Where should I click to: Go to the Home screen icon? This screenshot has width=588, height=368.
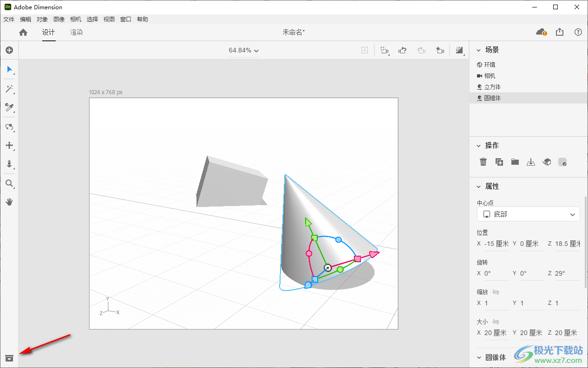(x=23, y=32)
